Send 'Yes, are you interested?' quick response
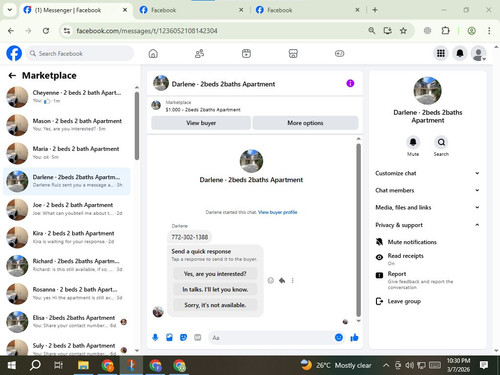This screenshot has height=375, width=500. [x=215, y=274]
